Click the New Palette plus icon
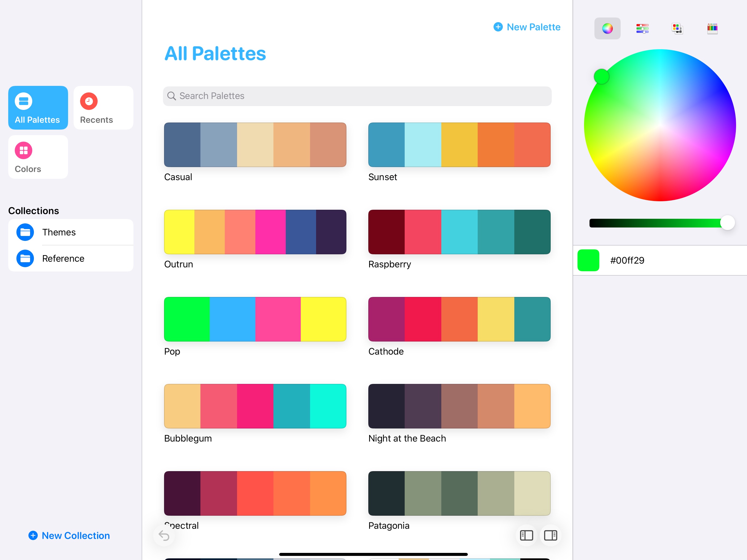Viewport: 747px width, 560px height. (498, 27)
